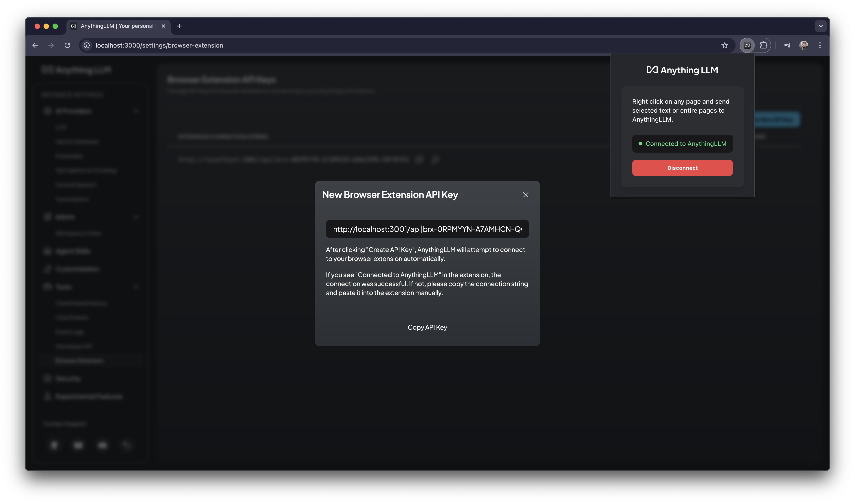This screenshot has height=504, width=855.
Task: Click the browser back arrow
Action: click(x=35, y=45)
